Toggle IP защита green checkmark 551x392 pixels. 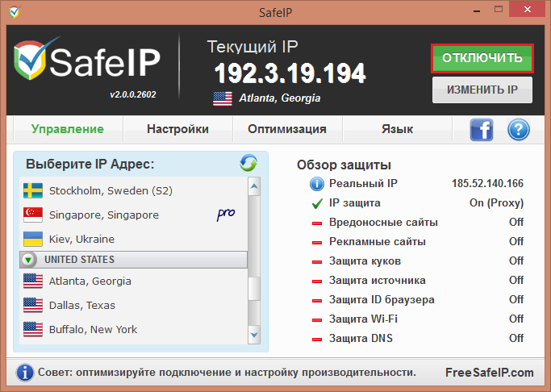pos(317,203)
